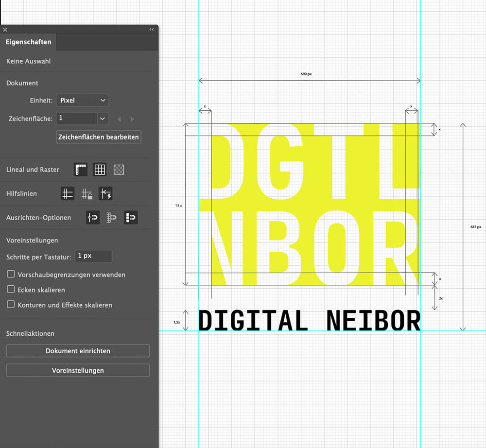Collapse the panel with double chevron
486x448 pixels.
152,30
